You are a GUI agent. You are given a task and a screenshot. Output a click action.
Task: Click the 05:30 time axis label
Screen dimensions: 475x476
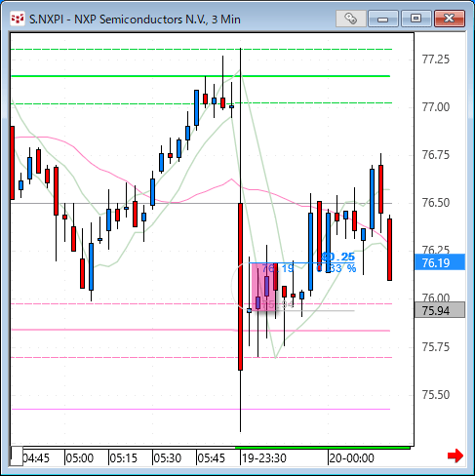click(x=168, y=458)
